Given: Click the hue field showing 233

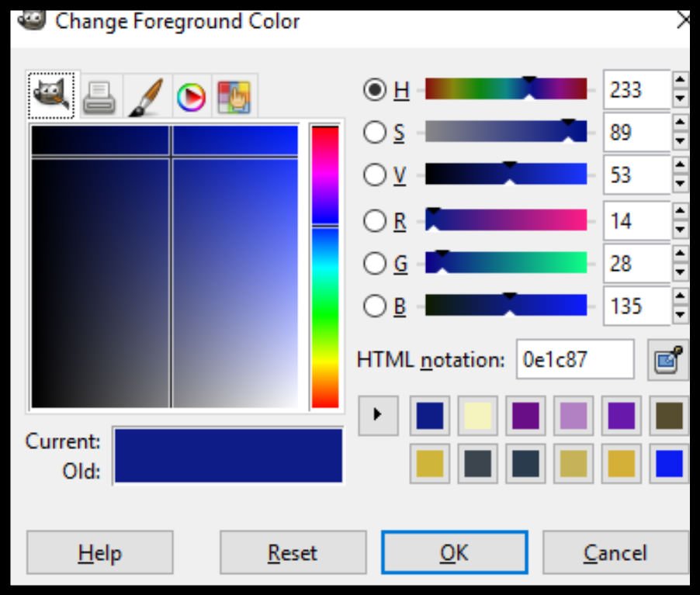Looking at the screenshot, I should point(637,90).
